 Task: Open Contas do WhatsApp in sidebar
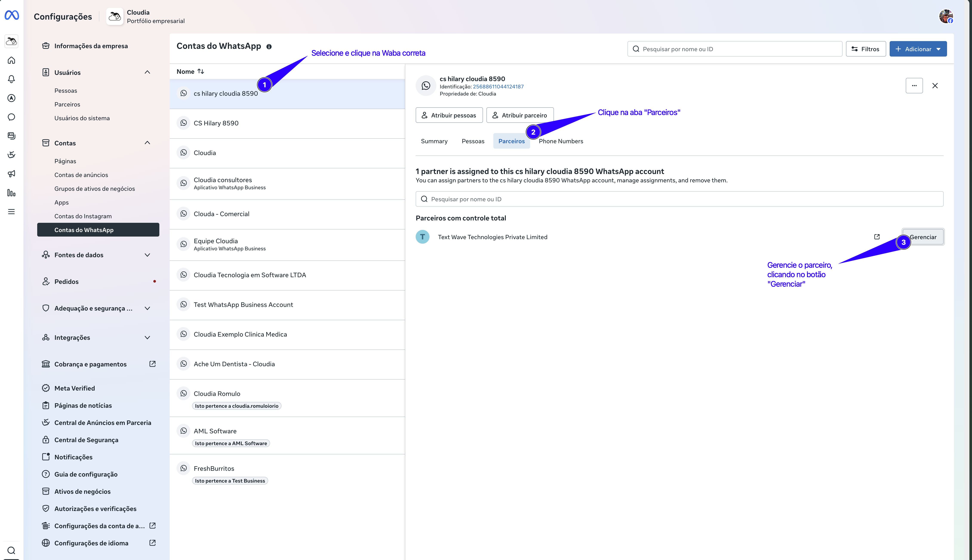coord(98,230)
